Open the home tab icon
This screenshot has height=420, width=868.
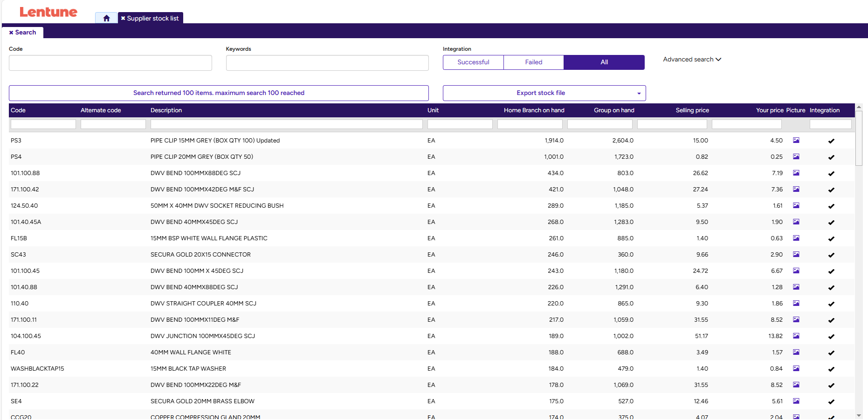tap(106, 18)
